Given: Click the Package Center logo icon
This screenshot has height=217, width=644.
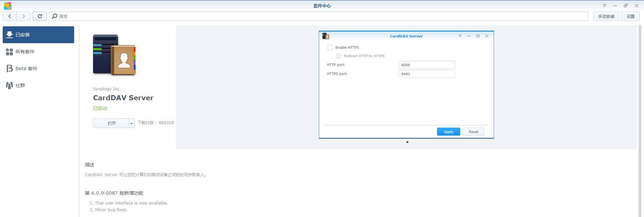Looking at the screenshot, I should click(7, 6).
